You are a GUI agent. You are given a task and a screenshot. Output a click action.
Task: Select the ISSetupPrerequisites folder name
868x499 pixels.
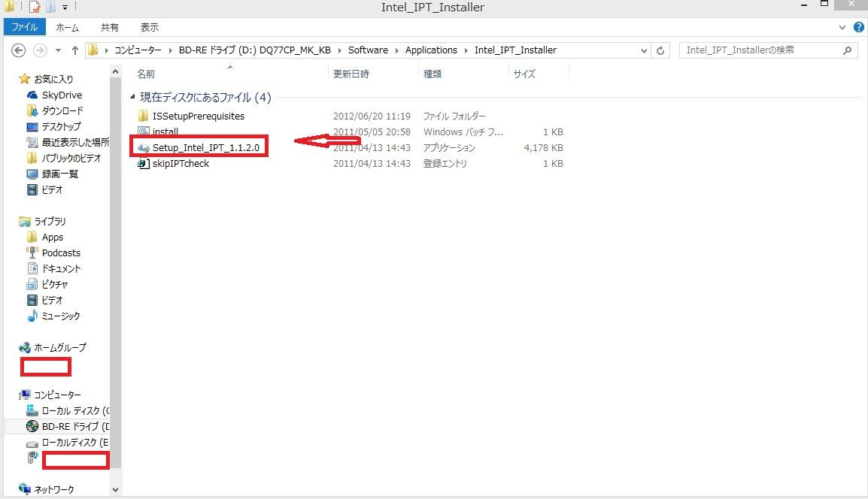click(198, 116)
